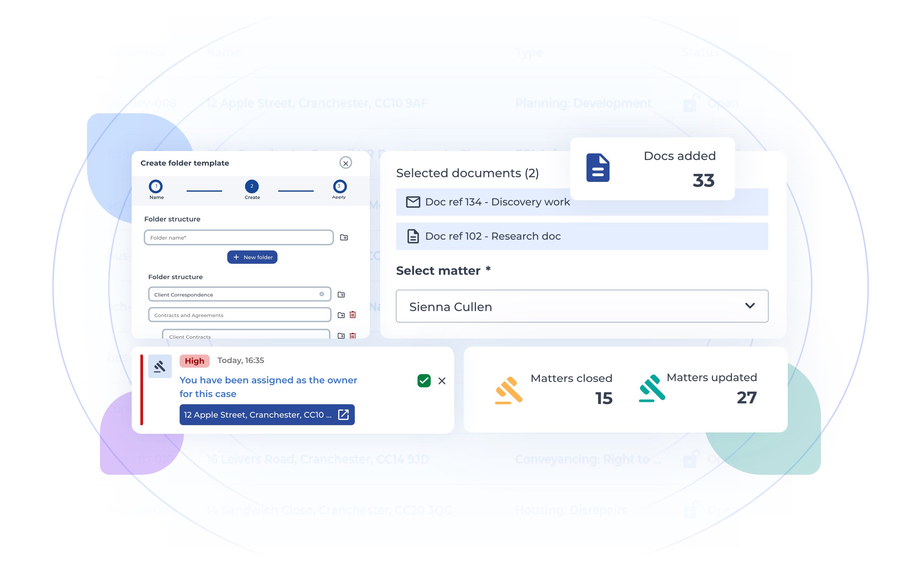Click the document icon on Doc ref 102
This screenshot has width=924, height=572.
point(413,236)
